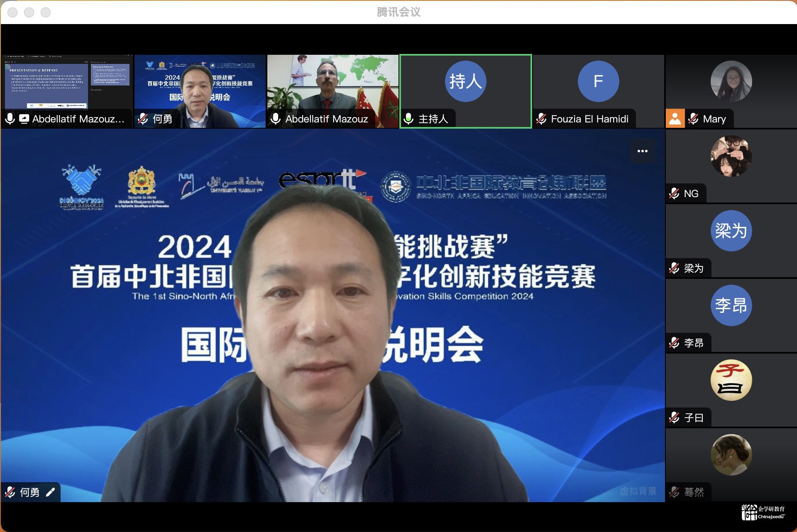Toggle the muted microphone on the 何勇 thumbnail

[143, 119]
